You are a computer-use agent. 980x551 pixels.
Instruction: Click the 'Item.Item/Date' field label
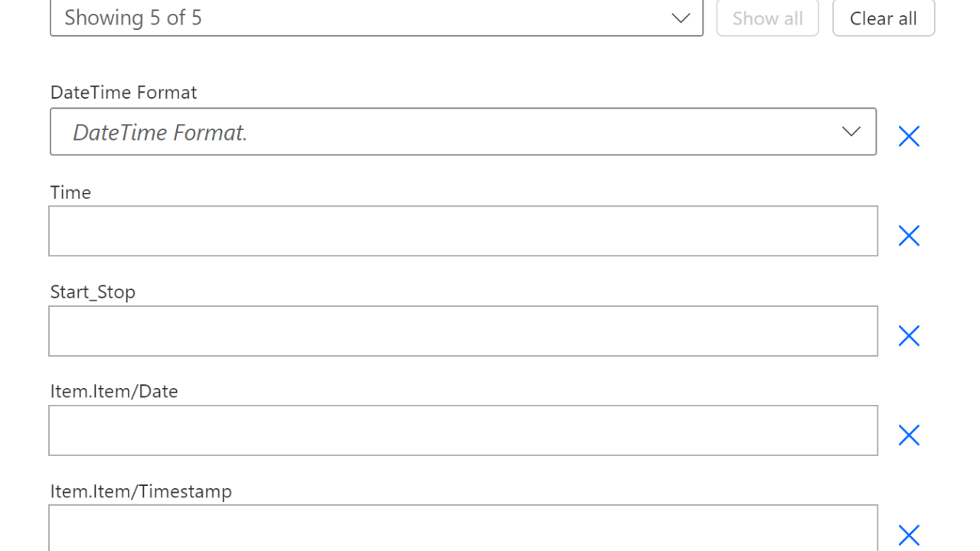tap(114, 391)
